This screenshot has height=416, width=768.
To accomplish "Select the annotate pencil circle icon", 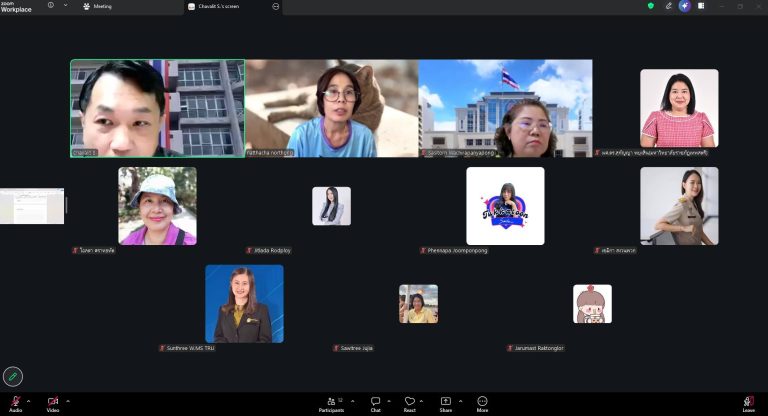I will tap(13, 376).
